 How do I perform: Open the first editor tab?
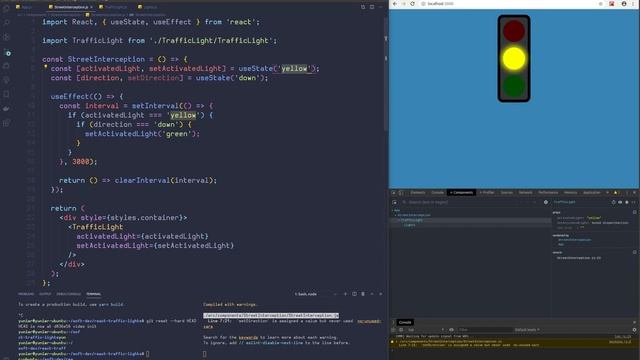point(24,7)
